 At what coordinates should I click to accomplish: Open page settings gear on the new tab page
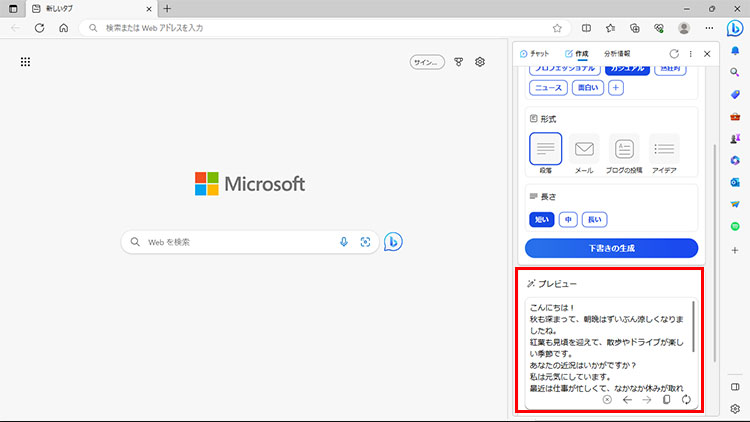(480, 62)
